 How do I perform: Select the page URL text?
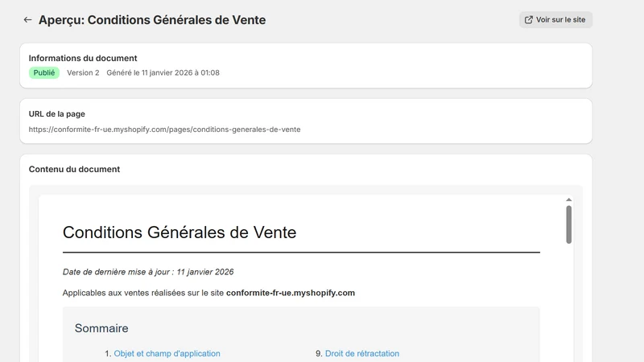[x=164, y=130]
